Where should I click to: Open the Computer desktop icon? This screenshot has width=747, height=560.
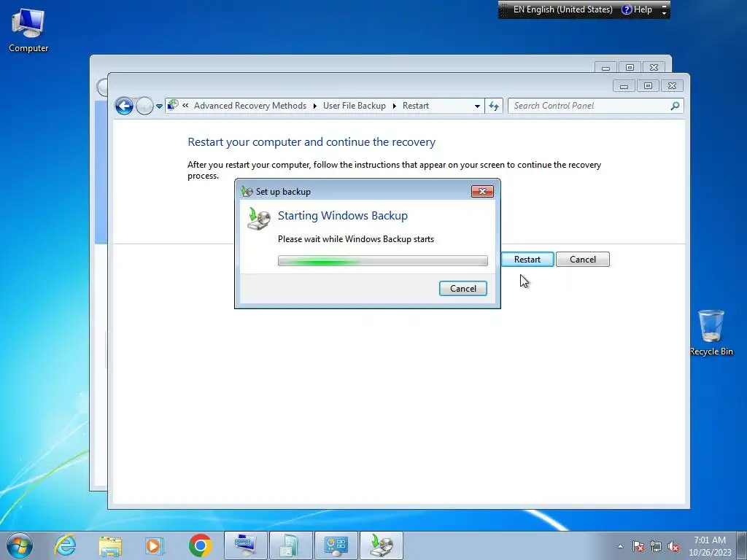pos(28,31)
